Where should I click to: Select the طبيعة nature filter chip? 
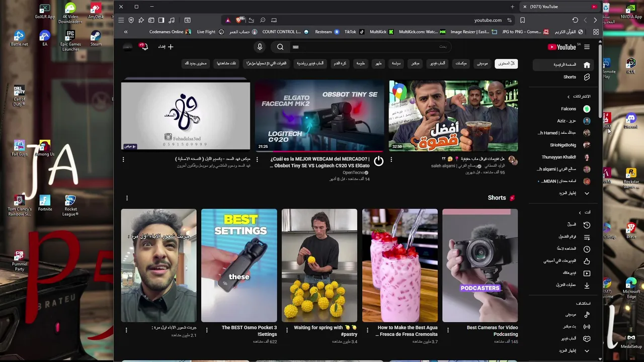click(361, 63)
